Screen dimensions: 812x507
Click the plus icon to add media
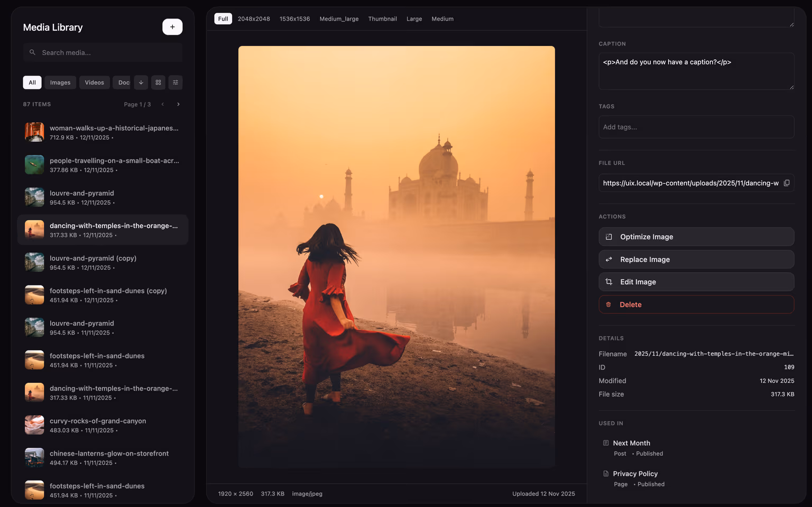(172, 26)
